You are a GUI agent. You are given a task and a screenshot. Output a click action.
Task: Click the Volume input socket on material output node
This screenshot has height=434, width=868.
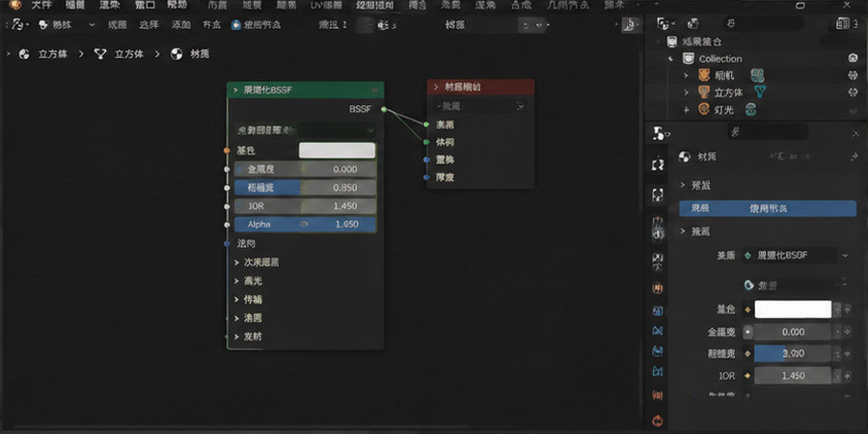[426, 143]
